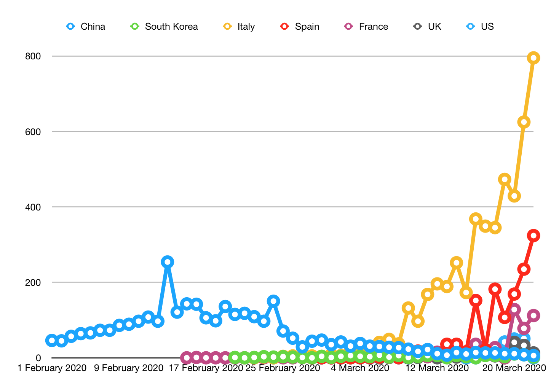
Task: Select the purple France legend marker
Action: coord(349,27)
